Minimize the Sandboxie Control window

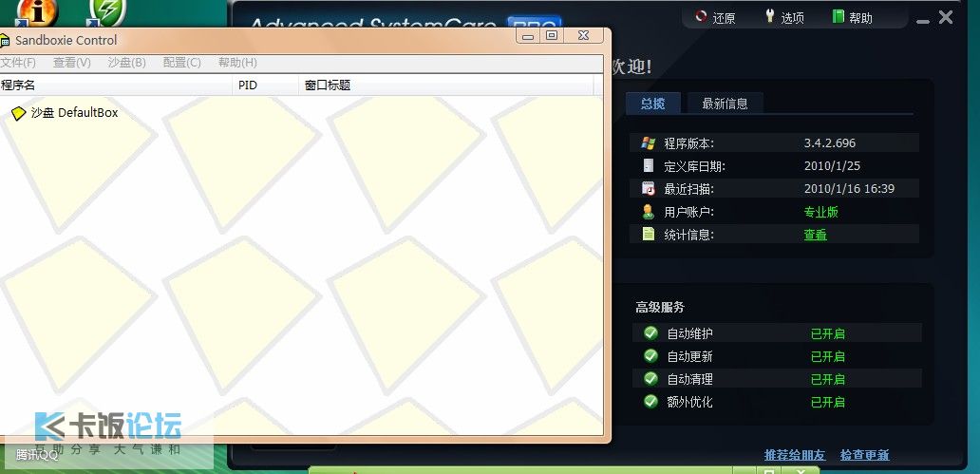[x=528, y=36]
